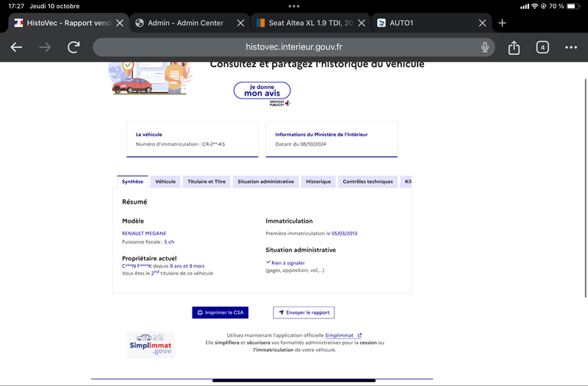Open the Contrôles techniques tab
The image size is (588, 386).
point(368,182)
